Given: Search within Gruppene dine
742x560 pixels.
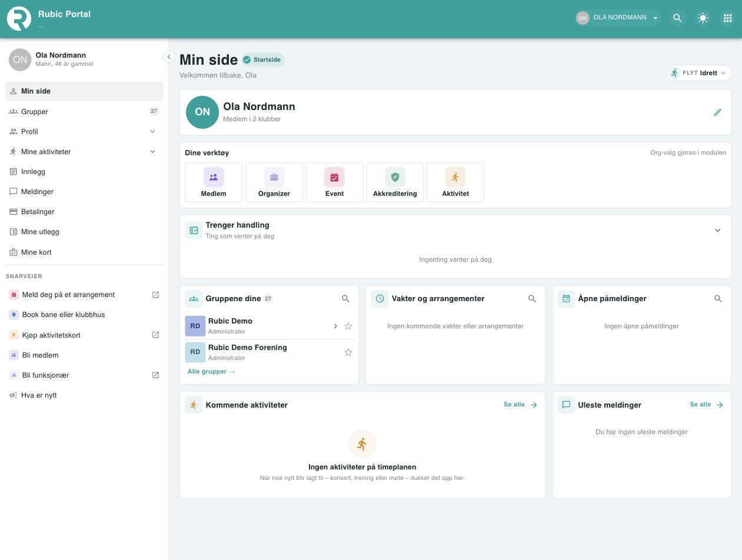Looking at the screenshot, I should [x=345, y=299].
